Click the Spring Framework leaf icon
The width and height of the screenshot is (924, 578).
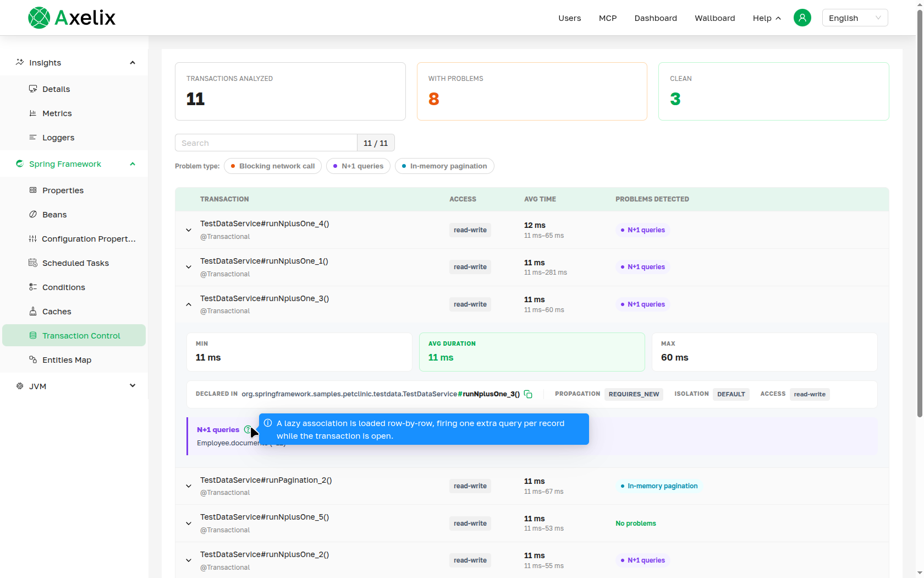point(20,163)
